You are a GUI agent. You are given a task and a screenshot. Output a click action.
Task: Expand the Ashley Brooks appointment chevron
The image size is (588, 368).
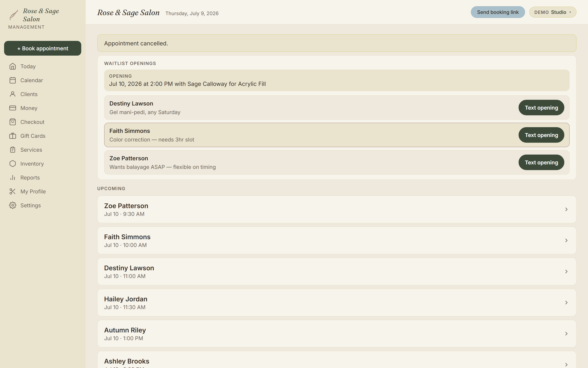point(566,365)
